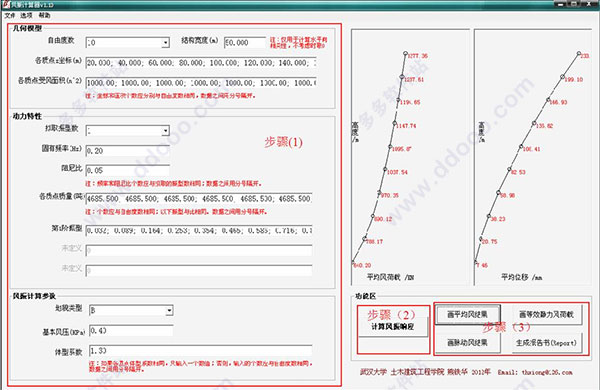Click the 平均位移 /mm axis label
This screenshot has width=600, height=390.
pyautogui.click(x=522, y=277)
